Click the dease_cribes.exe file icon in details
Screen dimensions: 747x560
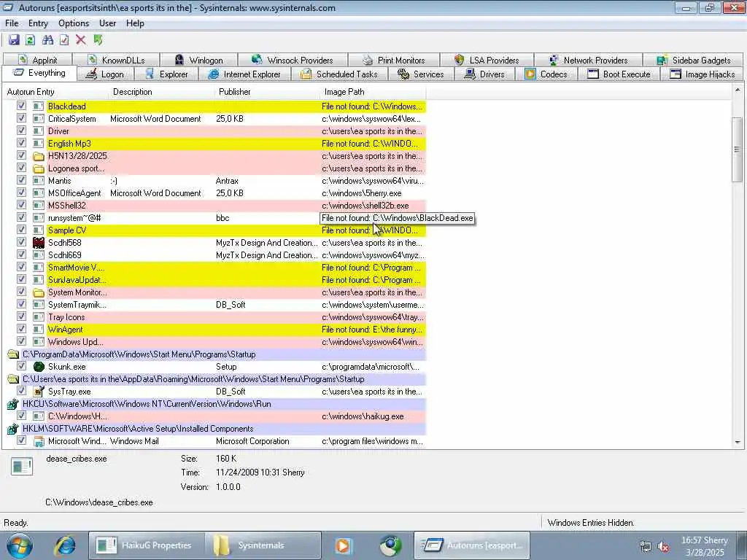[x=22, y=466]
